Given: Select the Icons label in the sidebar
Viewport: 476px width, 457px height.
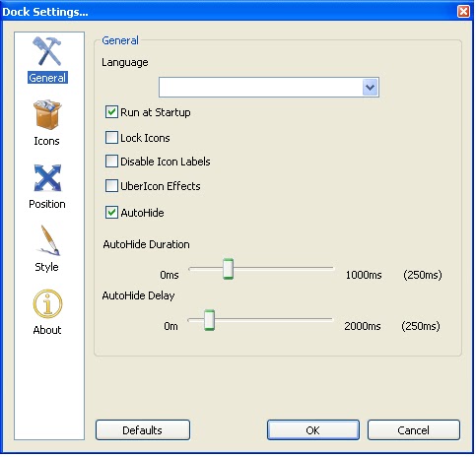Looking at the screenshot, I should (x=46, y=141).
